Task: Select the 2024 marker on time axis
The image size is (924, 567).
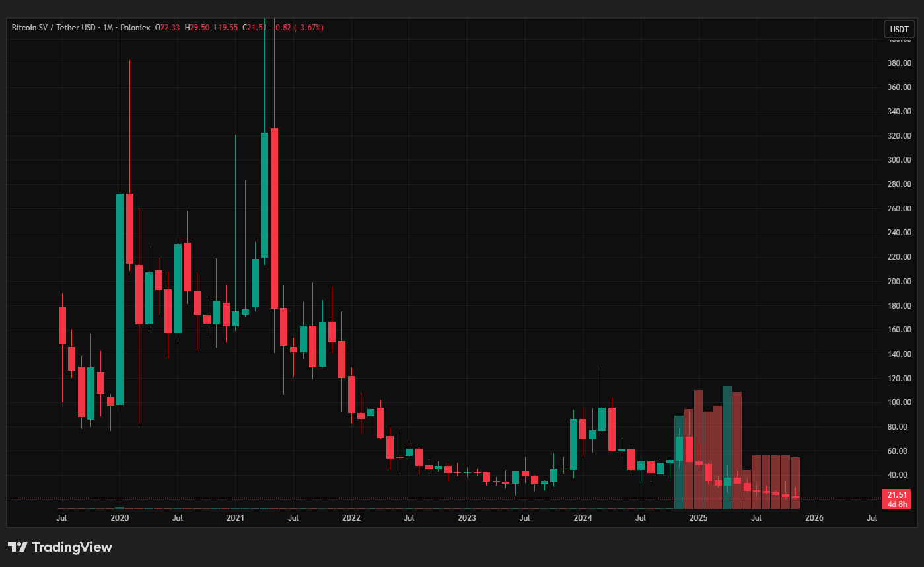Action: point(583,518)
